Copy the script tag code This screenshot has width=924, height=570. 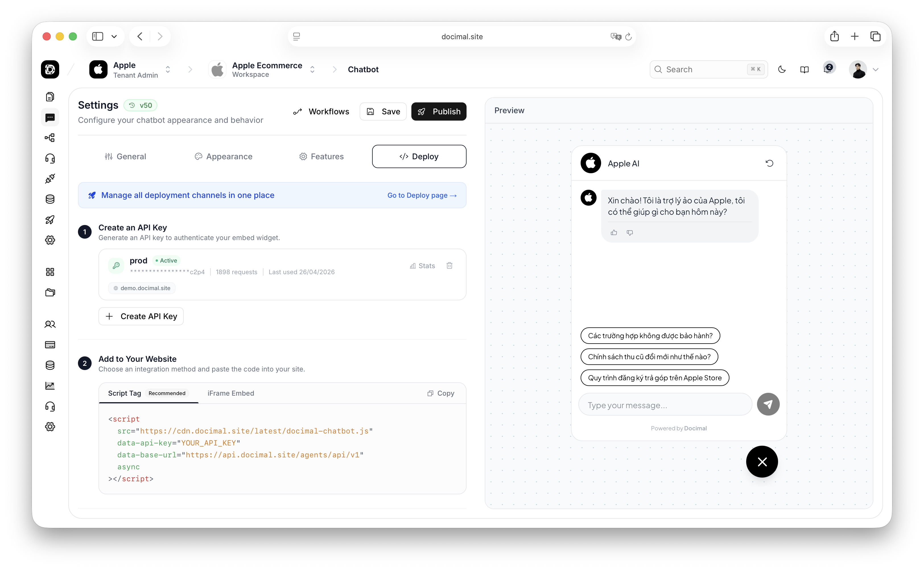pos(441,393)
